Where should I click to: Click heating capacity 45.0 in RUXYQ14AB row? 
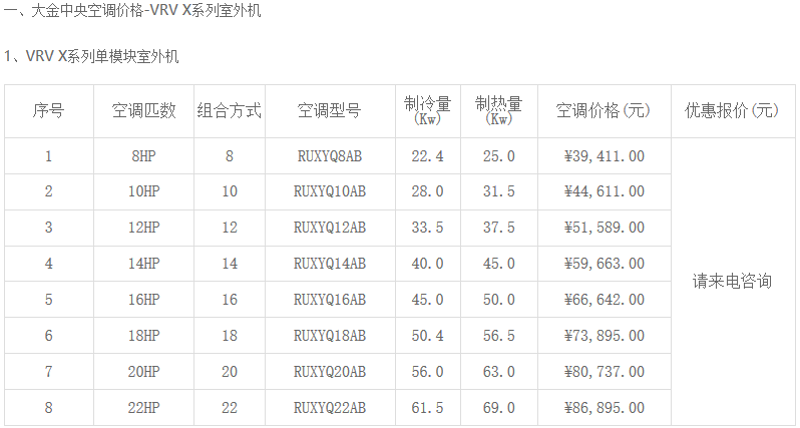[499, 263]
